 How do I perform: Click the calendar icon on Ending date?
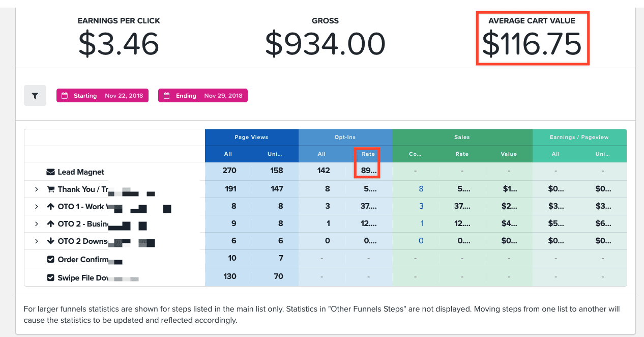coord(167,96)
